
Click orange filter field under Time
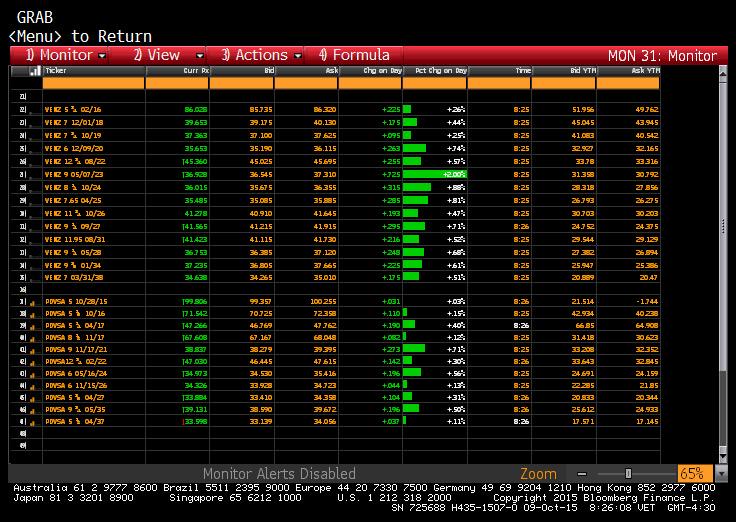pos(499,83)
